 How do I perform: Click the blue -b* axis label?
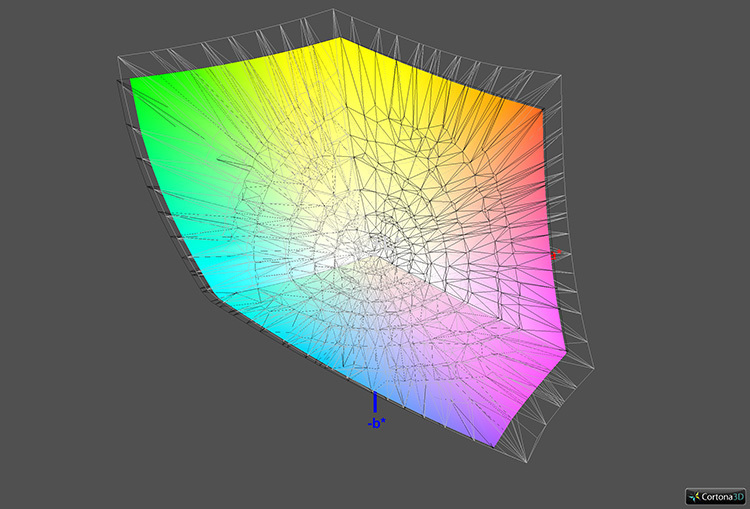click(375, 423)
